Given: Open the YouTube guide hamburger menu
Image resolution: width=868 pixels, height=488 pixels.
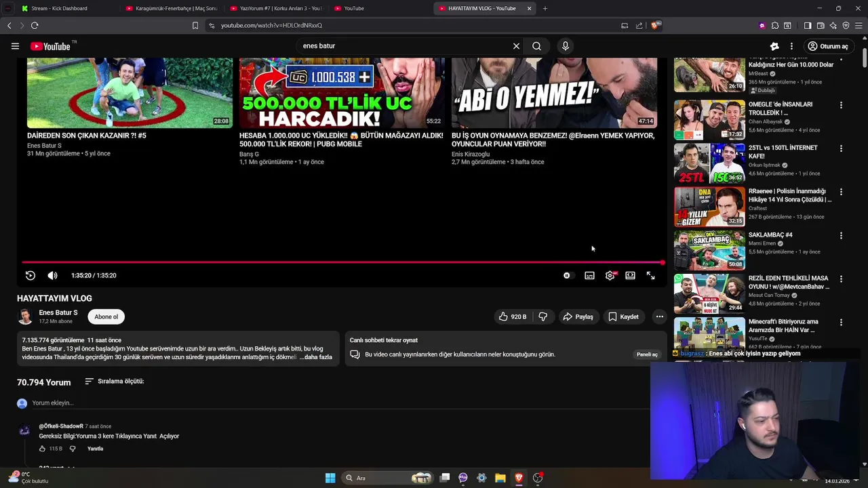Looking at the screenshot, I should [x=15, y=46].
